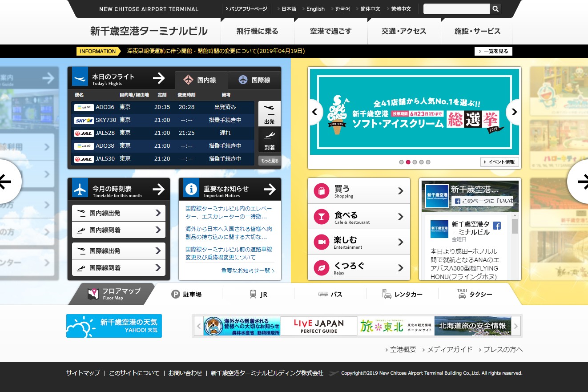Select the fifth banner carousel dot
This screenshot has width=588, height=392.
pos(428,162)
